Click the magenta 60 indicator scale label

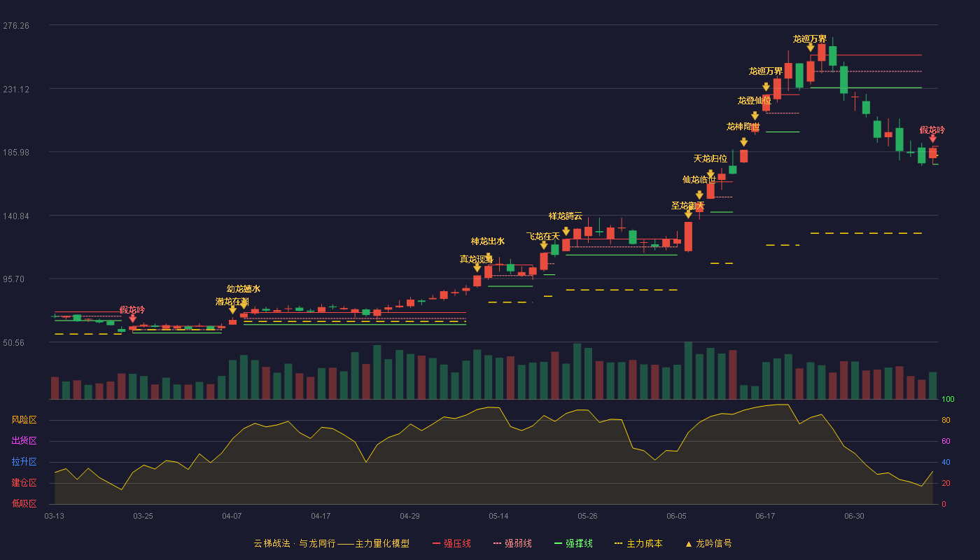[x=946, y=441]
